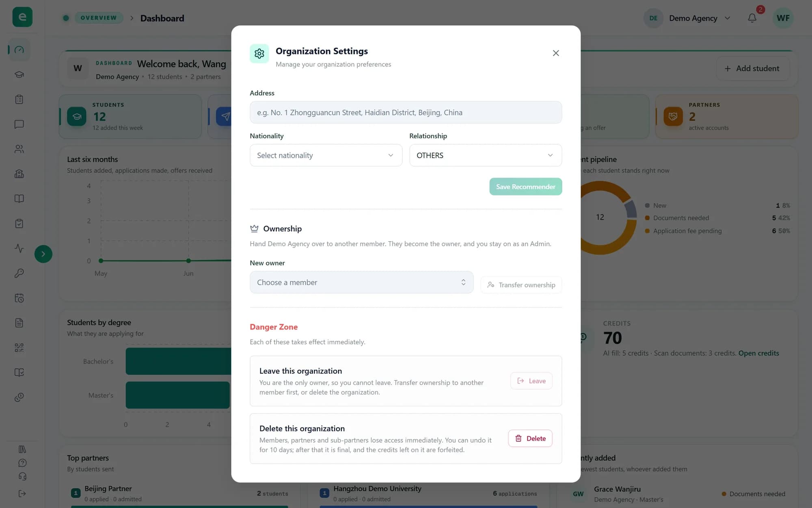Open the clipboard list icon in sidebar
This screenshot has width=812, height=508.
19,100
